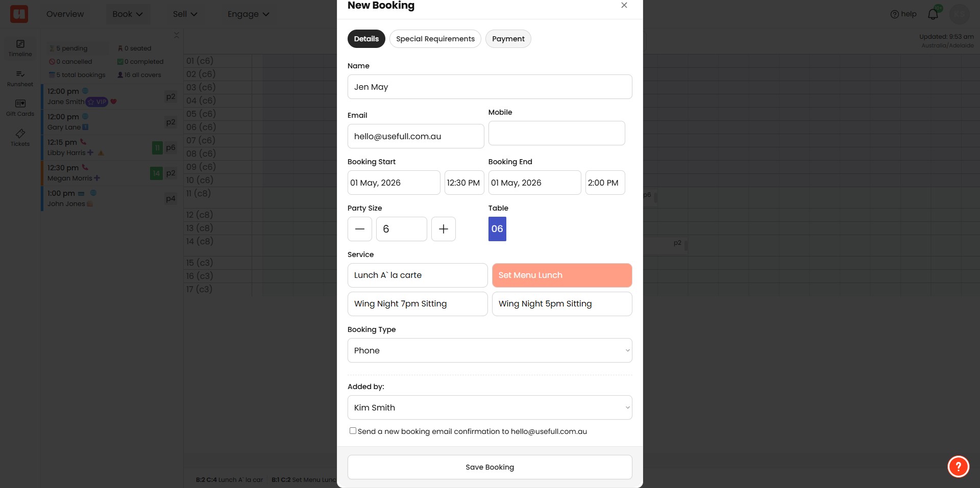Click the party size number field
This screenshot has width=980, height=488.
(x=402, y=229)
